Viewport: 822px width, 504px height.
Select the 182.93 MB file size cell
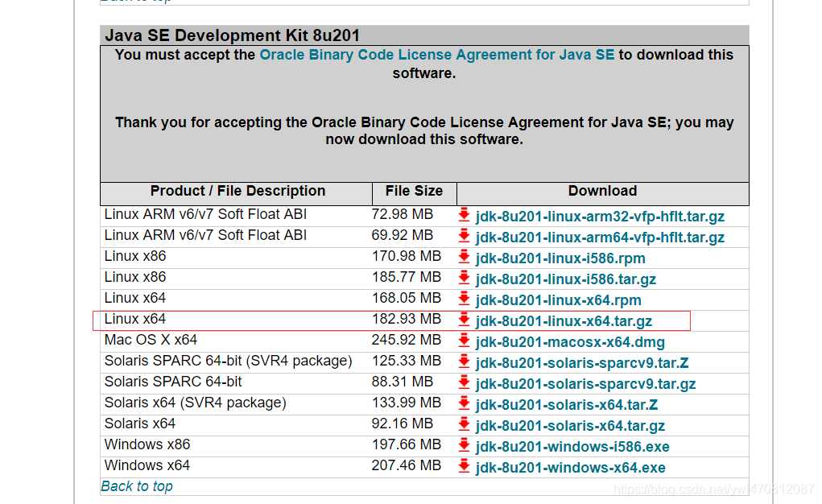coord(407,320)
